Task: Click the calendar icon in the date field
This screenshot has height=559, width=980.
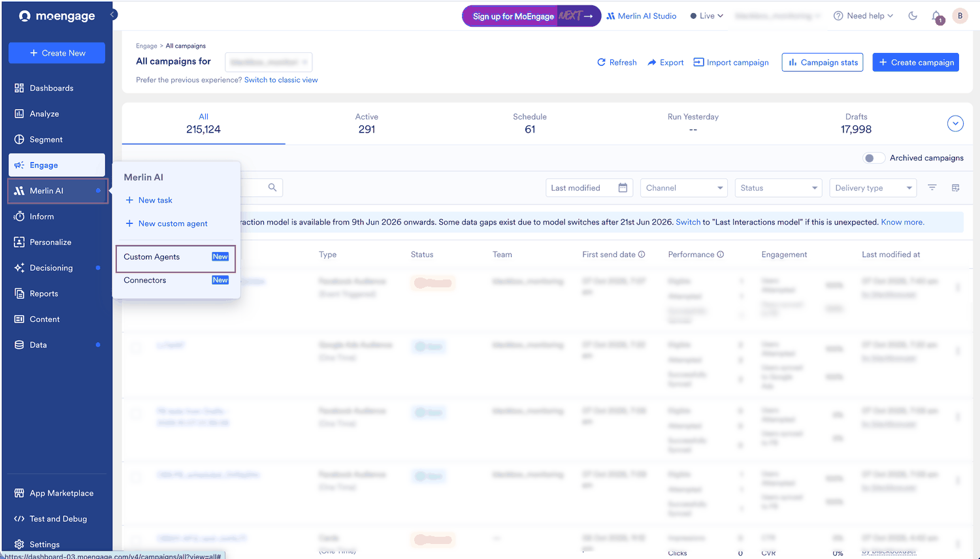Action: [623, 188]
